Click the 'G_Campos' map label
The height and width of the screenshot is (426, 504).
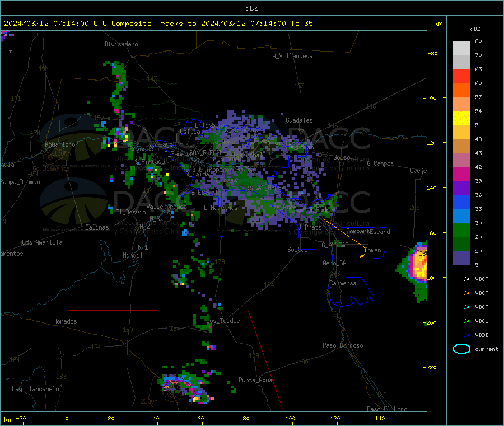coord(380,163)
